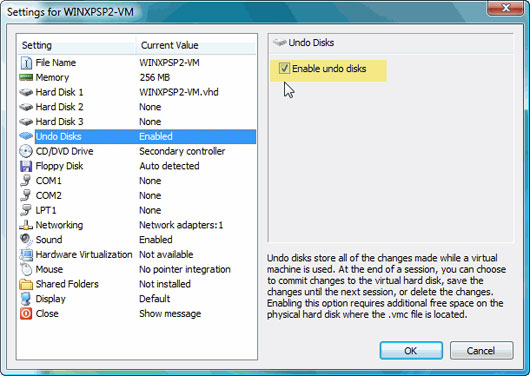The height and width of the screenshot is (376, 530).
Task: Click the Secondary controller value
Action: click(182, 151)
